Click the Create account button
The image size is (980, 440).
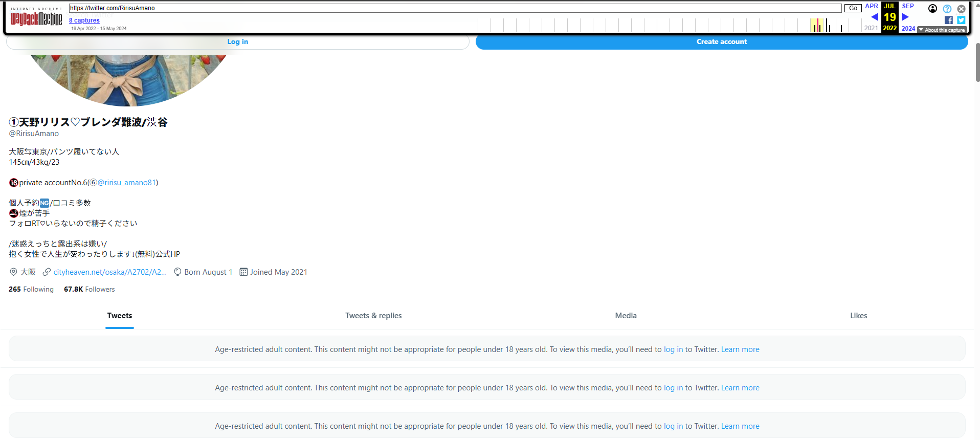pyautogui.click(x=722, y=42)
